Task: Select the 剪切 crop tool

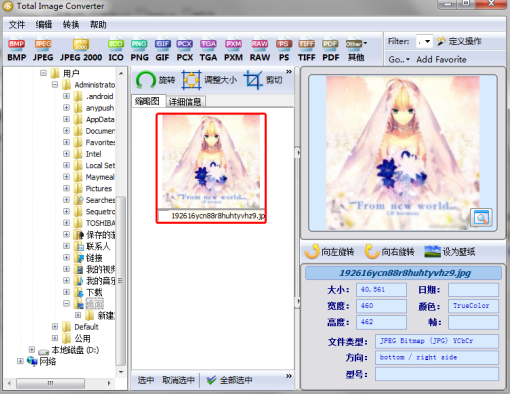Action: tap(263, 80)
